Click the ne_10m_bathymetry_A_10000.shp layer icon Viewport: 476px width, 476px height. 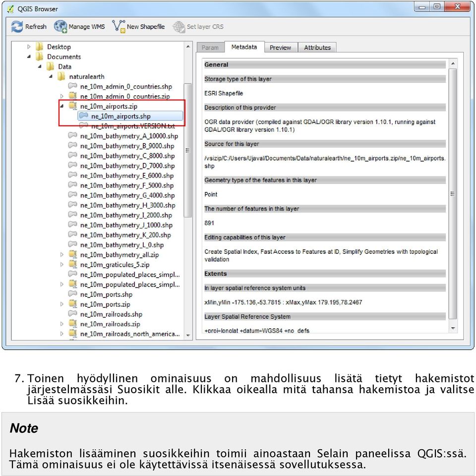tap(72, 135)
